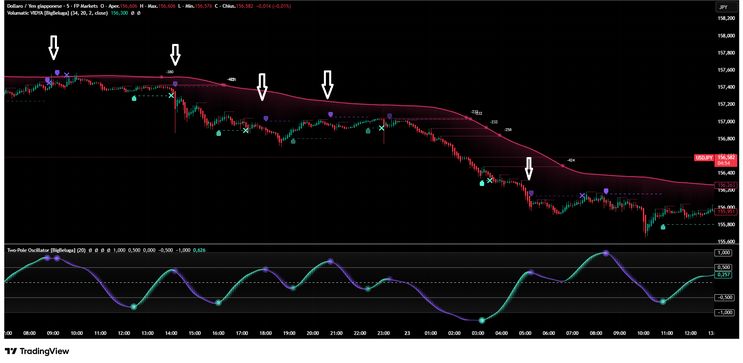
Task: Click the 08:00 time axis label
Action: tap(29, 333)
